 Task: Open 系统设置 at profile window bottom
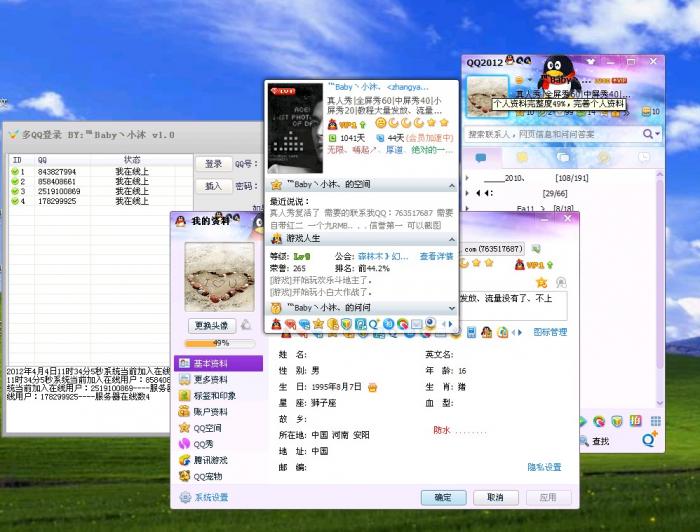tap(204, 497)
